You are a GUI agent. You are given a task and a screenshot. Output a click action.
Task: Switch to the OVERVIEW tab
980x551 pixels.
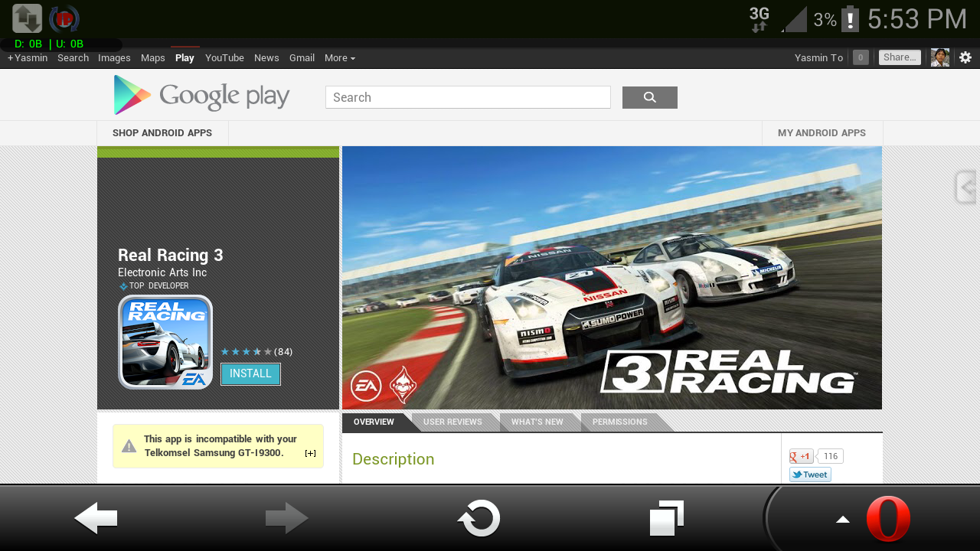(374, 422)
